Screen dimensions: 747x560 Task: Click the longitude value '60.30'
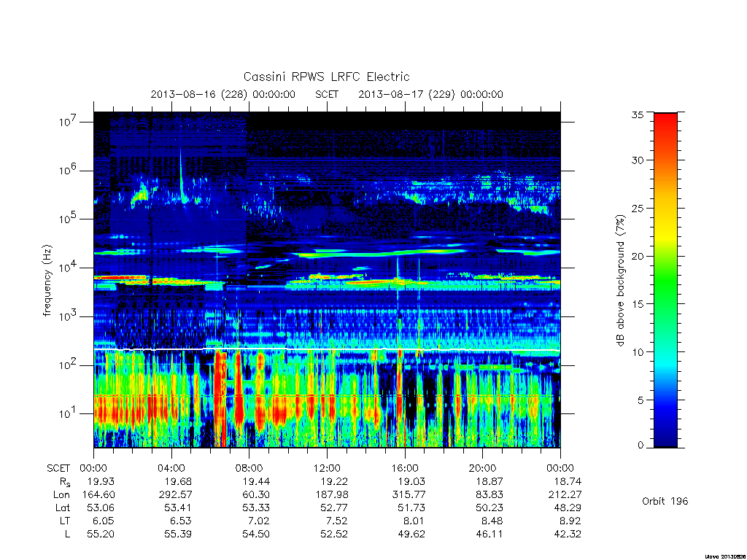click(x=256, y=495)
